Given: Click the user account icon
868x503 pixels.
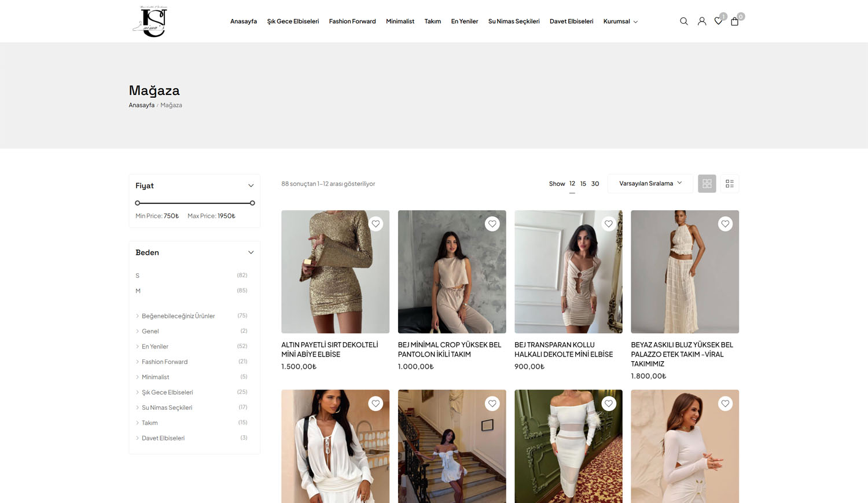Looking at the screenshot, I should pos(701,21).
